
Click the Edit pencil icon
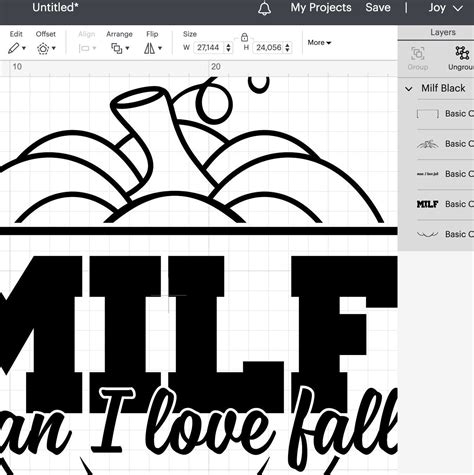point(13,48)
